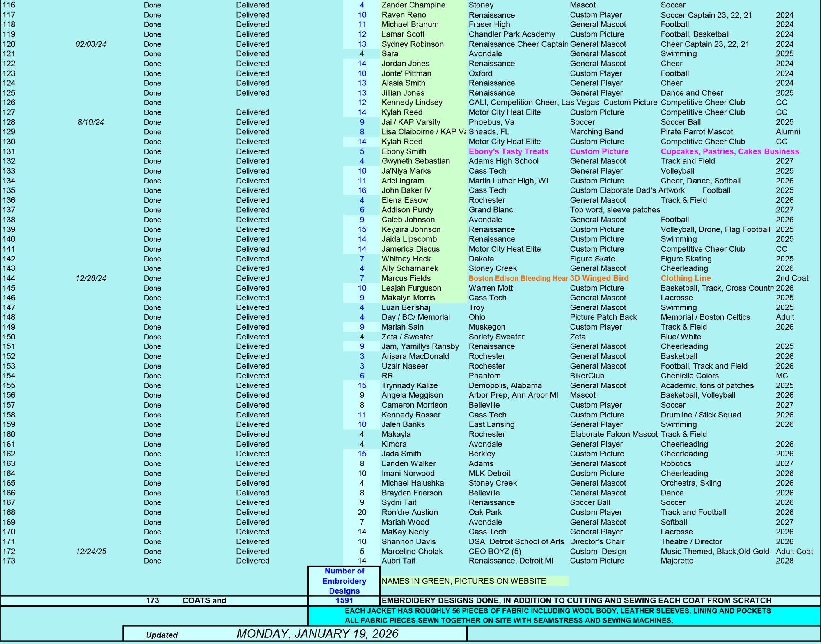
Task: Select the Pirate Parrot Mascot cell
Action: click(696, 132)
